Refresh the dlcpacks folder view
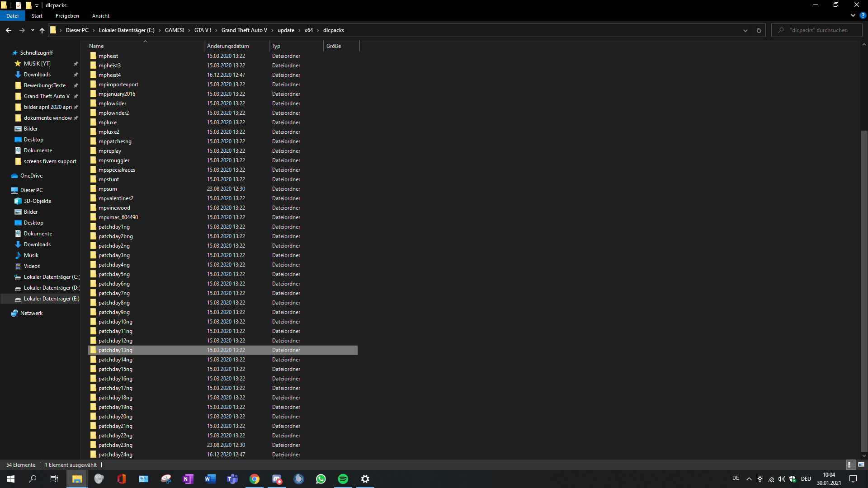 pyautogui.click(x=759, y=30)
